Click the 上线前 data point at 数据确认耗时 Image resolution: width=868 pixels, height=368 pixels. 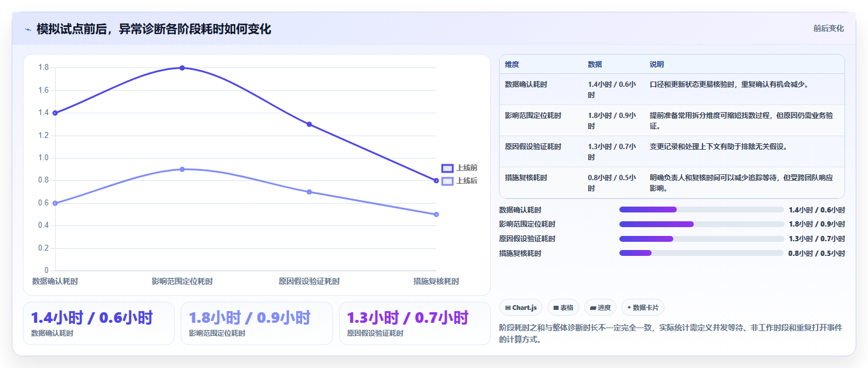point(55,113)
